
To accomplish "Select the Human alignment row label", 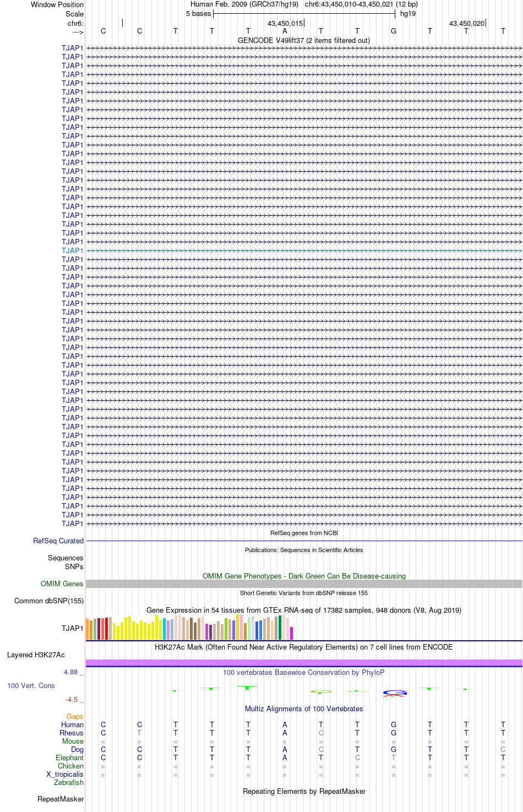I will point(72,725).
